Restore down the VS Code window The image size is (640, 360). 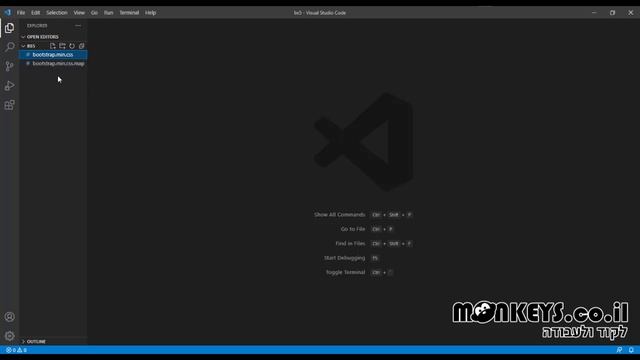coord(612,13)
